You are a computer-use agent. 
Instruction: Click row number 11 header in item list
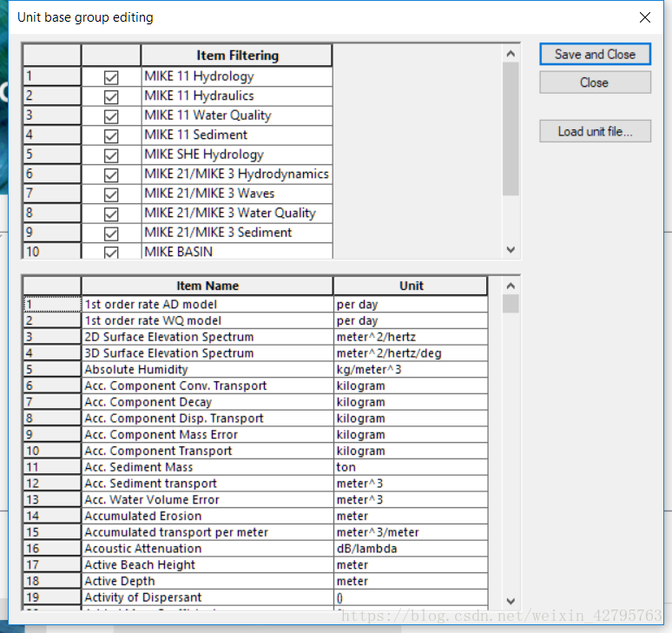52,467
